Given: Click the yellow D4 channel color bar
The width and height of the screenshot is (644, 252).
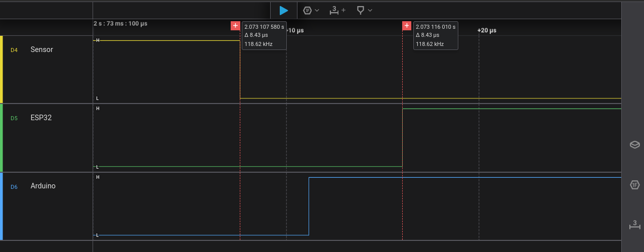Looking at the screenshot, I should click(x=2, y=69).
